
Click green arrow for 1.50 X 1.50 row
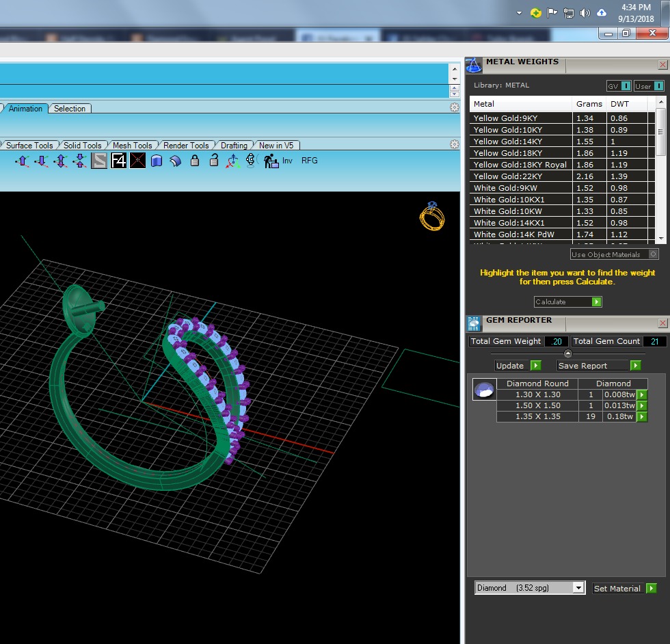642,405
